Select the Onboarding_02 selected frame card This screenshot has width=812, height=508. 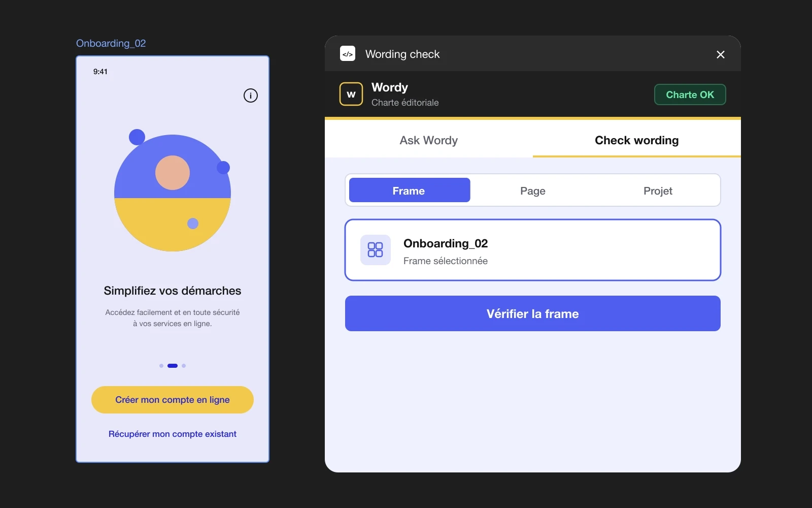533,250
